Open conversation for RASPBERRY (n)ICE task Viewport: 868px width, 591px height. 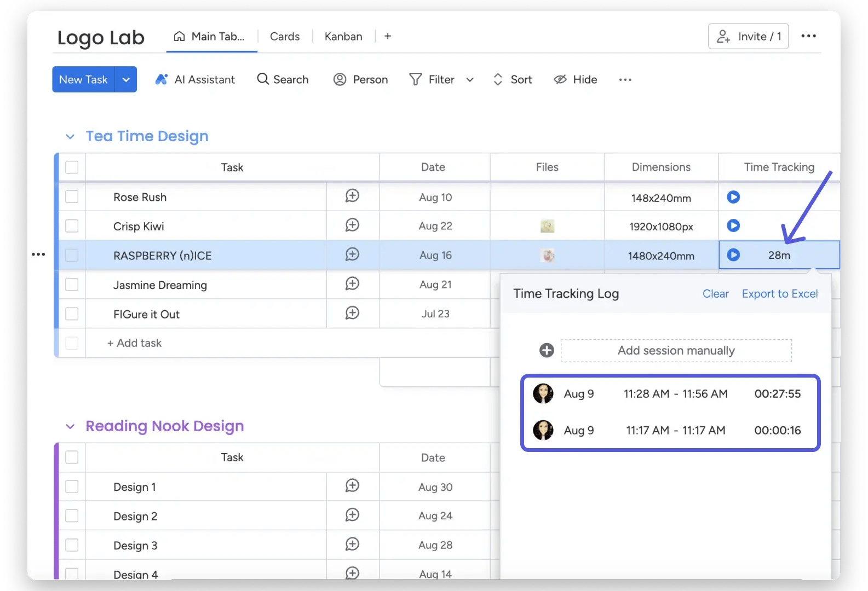[x=352, y=254]
